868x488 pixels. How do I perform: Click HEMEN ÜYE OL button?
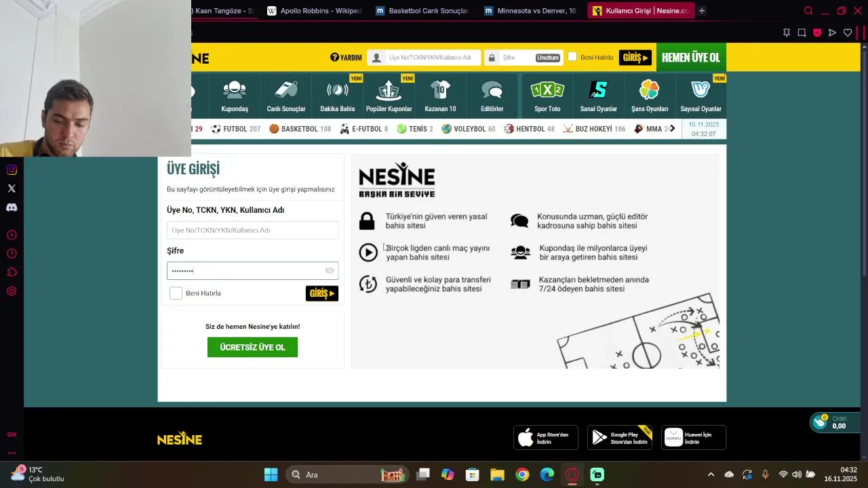[x=691, y=58]
